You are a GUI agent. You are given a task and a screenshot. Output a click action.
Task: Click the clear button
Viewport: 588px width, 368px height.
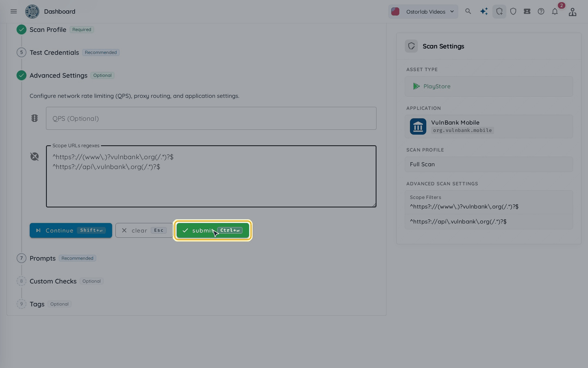pyautogui.click(x=144, y=230)
